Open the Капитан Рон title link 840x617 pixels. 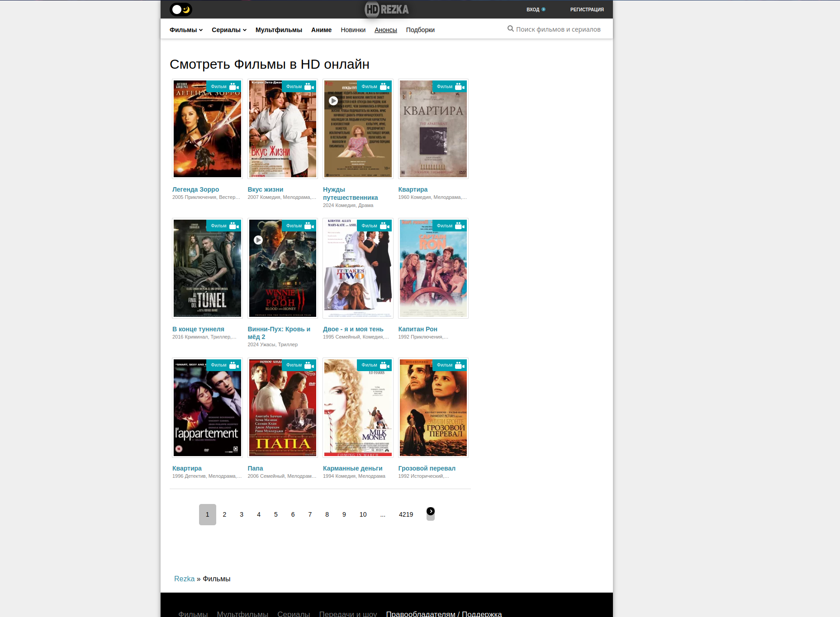(418, 329)
